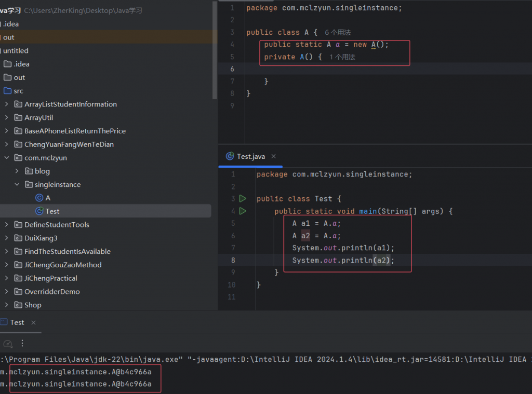Expand the FindTheStudentIsAvailable package
The height and width of the screenshot is (394, 532).
tap(6, 251)
